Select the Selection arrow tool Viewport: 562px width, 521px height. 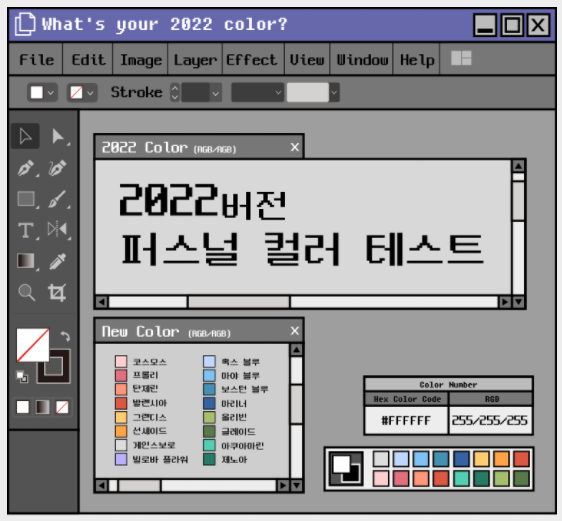pos(25,136)
